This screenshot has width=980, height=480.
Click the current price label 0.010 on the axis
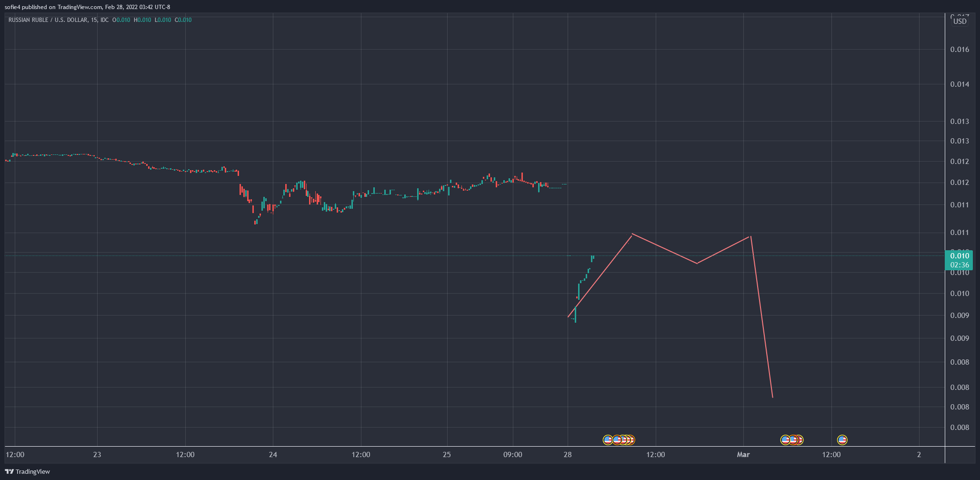960,256
